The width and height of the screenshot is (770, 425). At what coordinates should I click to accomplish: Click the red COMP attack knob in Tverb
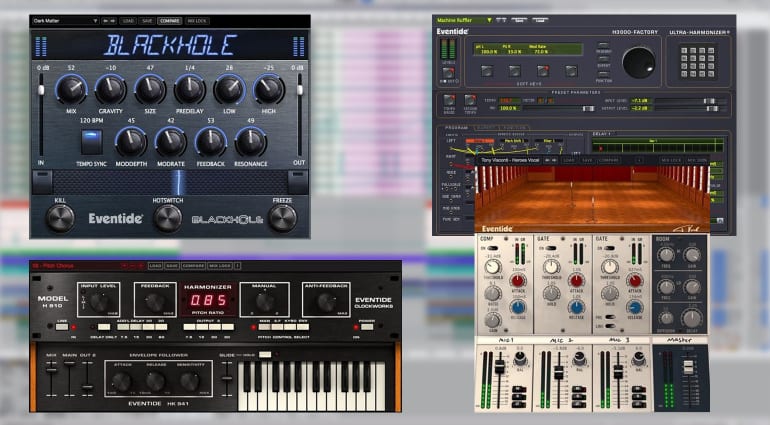pyautogui.click(x=518, y=281)
